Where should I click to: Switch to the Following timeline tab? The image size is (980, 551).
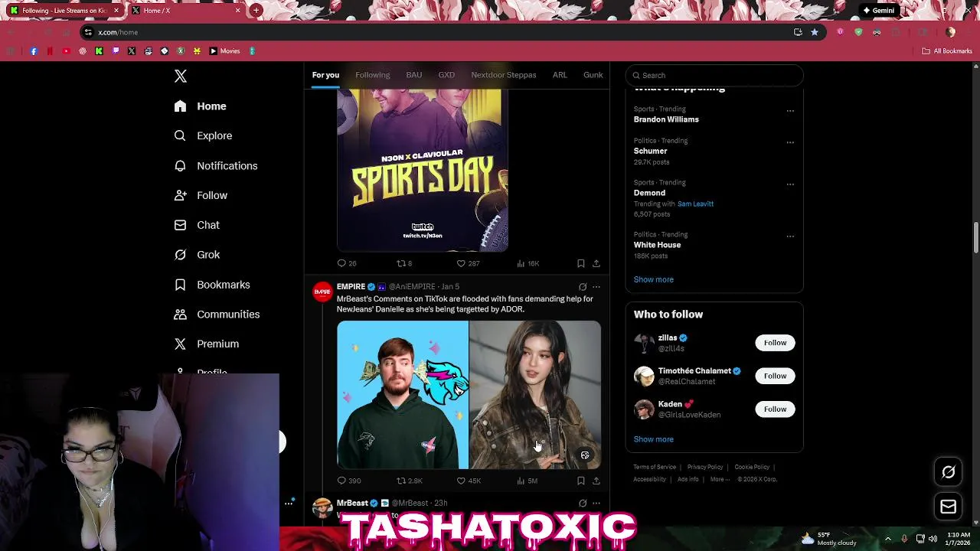pos(373,75)
